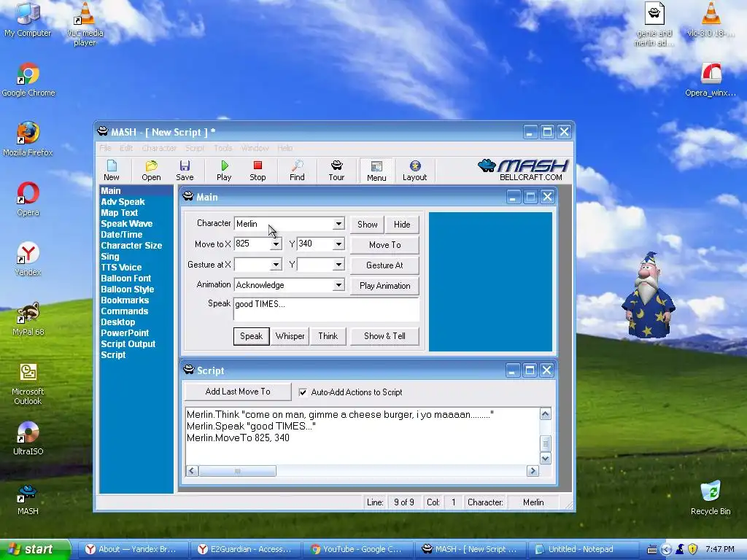Toggle the Menu toolbar button
Screen dimensions: 747x560
click(x=376, y=171)
